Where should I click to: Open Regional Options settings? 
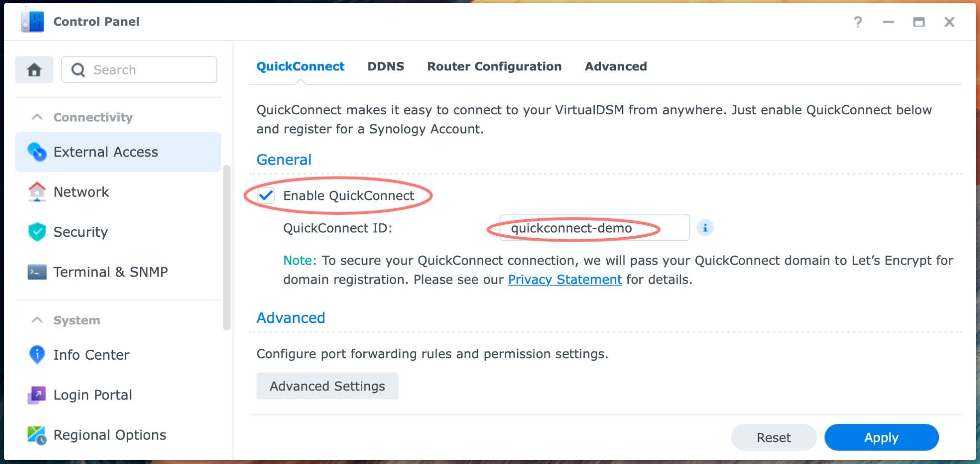110,434
